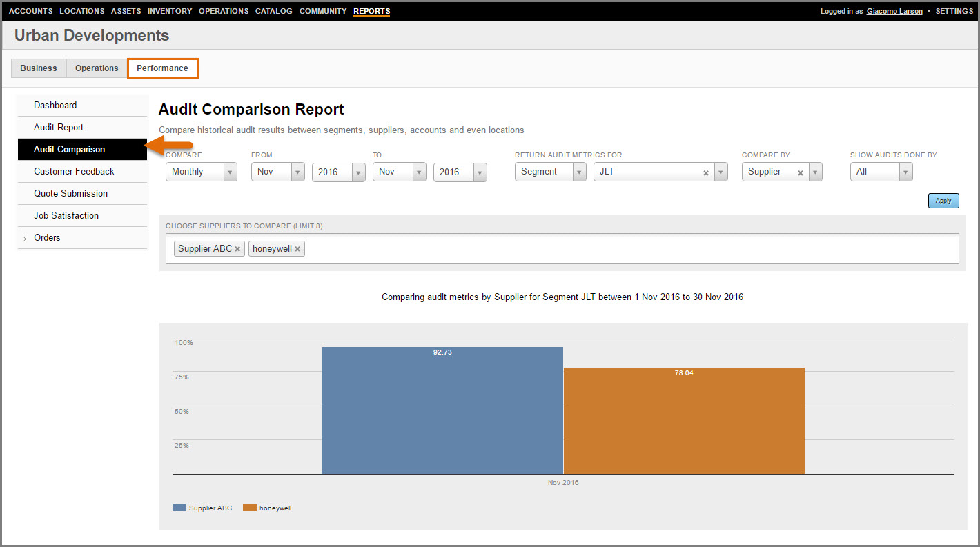Remove the honeywell supplier tag
Viewport: 980px width, 547px height.
(x=297, y=249)
